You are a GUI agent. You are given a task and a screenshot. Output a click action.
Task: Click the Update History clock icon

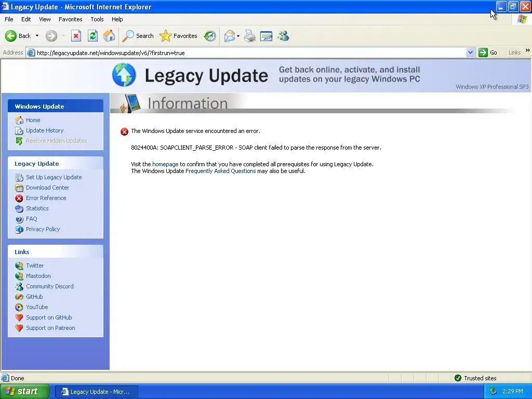click(x=19, y=130)
